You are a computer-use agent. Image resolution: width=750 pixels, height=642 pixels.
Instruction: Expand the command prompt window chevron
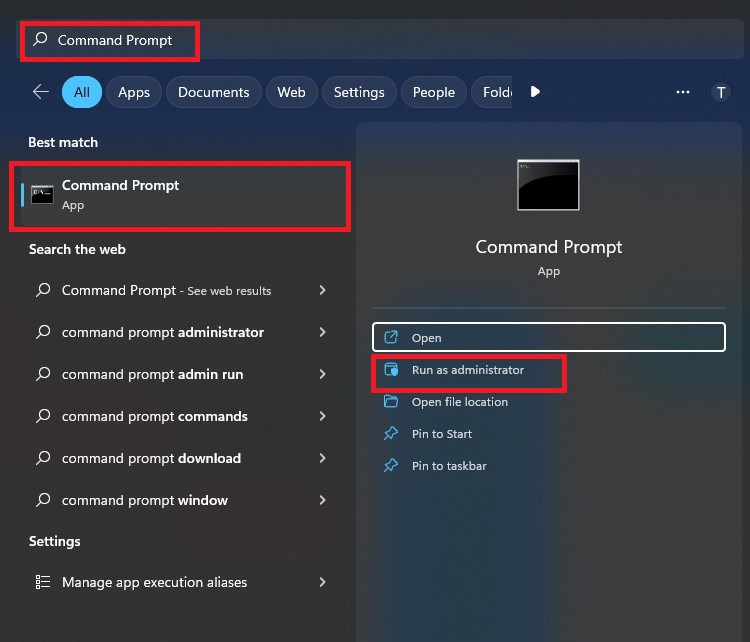(322, 500)
